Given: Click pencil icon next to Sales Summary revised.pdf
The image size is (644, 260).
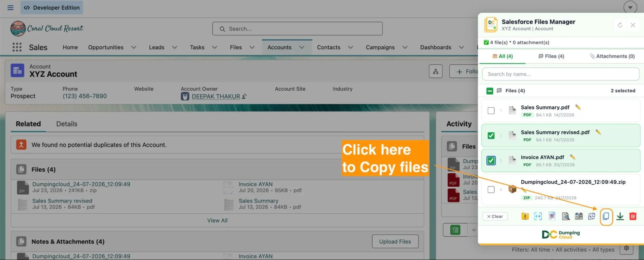Looking at the screenshot, I should [598, 132].
